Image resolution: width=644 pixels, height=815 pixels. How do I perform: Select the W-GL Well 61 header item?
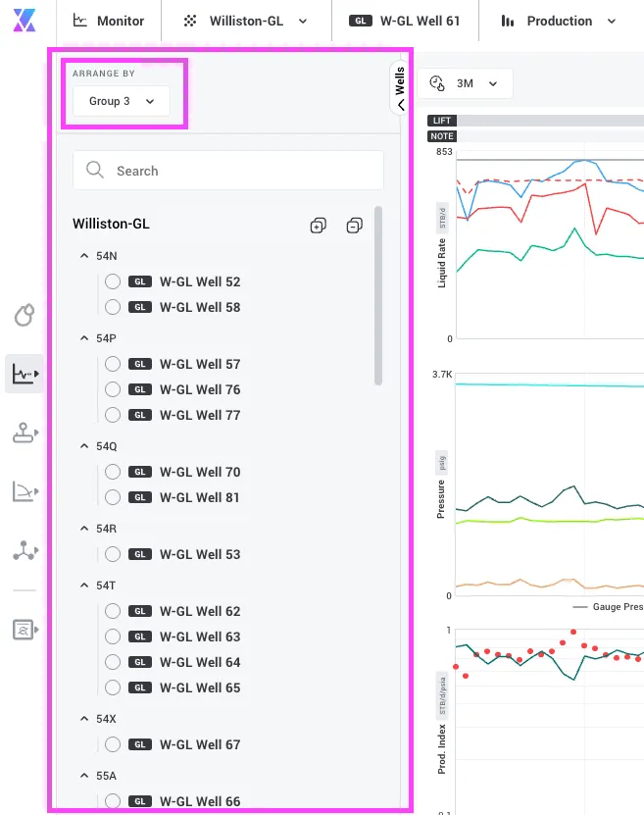coord(405,21)
